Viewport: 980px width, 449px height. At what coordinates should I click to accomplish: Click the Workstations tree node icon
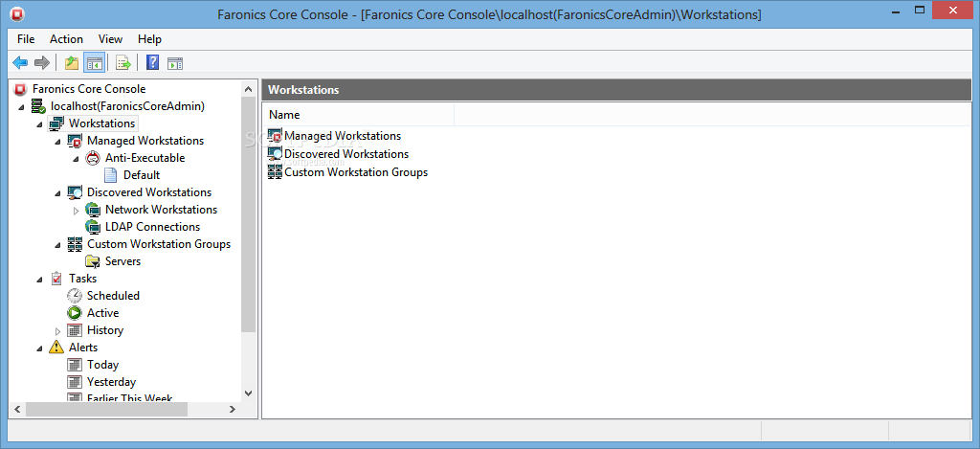[56, 123]
